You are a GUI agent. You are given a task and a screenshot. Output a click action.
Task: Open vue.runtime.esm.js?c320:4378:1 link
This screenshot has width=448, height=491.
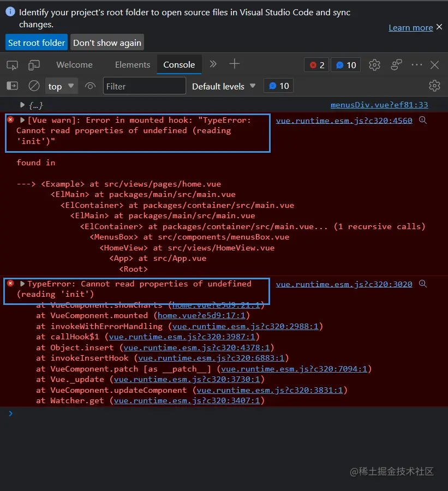(x=196, y=348)
